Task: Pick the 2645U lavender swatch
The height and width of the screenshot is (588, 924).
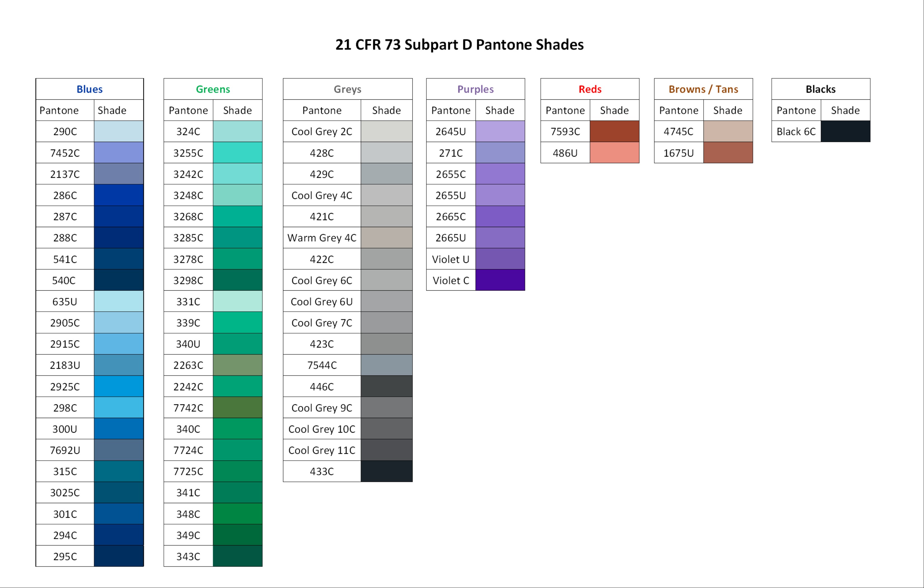Action: 500,131
